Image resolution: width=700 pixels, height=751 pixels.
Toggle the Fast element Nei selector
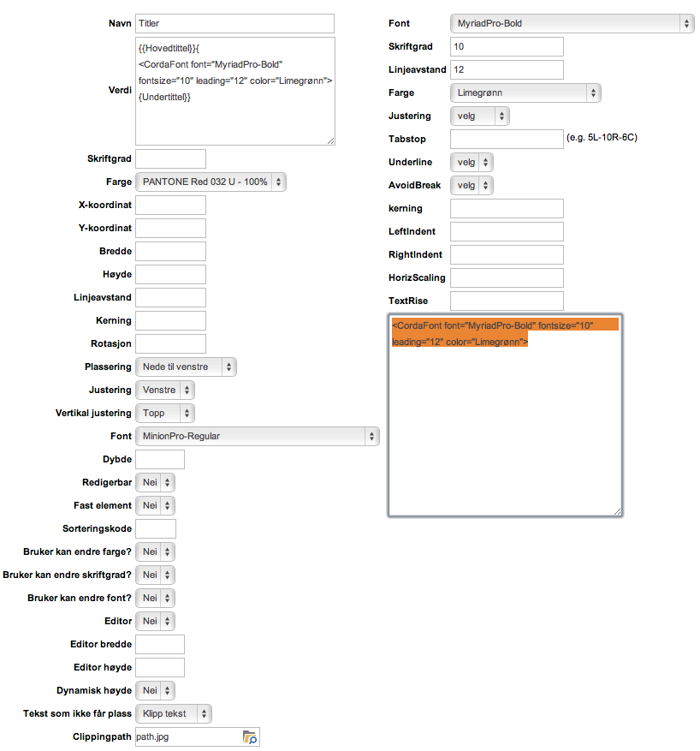(155, 505)
